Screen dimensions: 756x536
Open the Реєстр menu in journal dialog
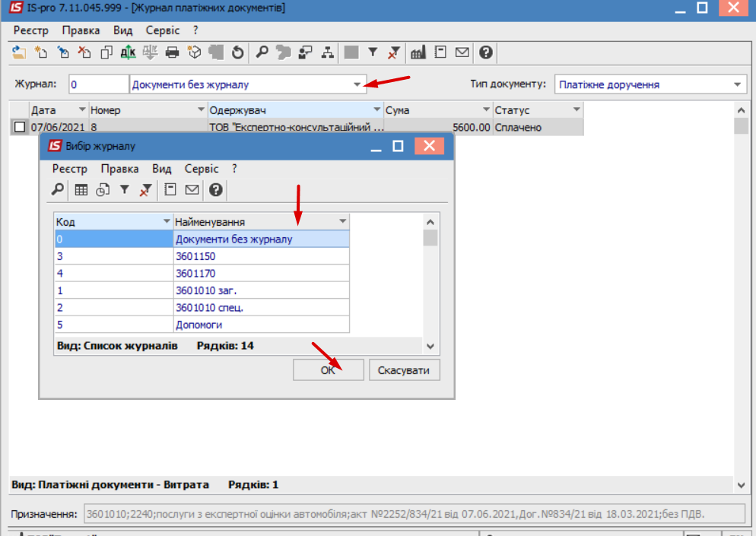pos(70,169)
